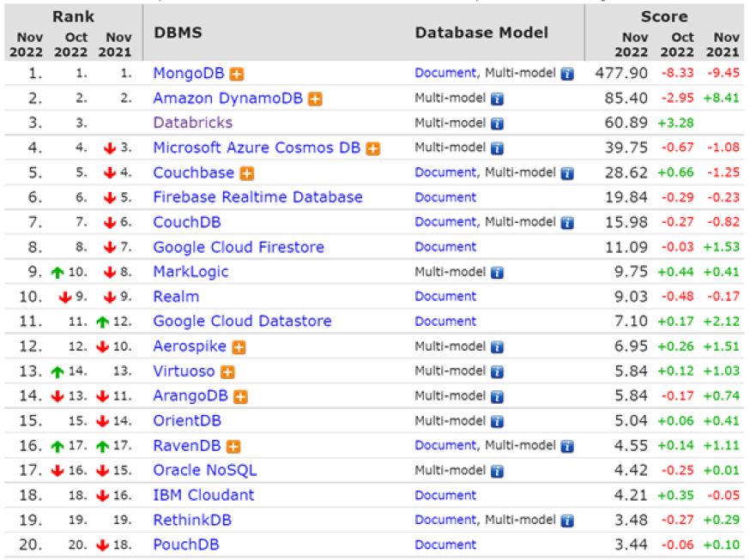Click the info icon in the Azure Cosmos DB row
The width and height of the screenshot is (750, 560).
[497, 148]
